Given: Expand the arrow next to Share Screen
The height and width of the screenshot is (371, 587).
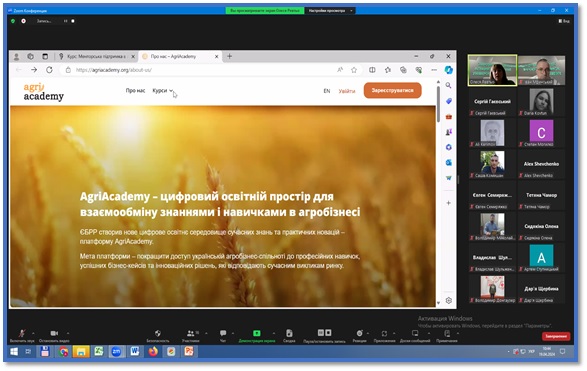Looking at the screenshot, I should click(x=274, y=333).
